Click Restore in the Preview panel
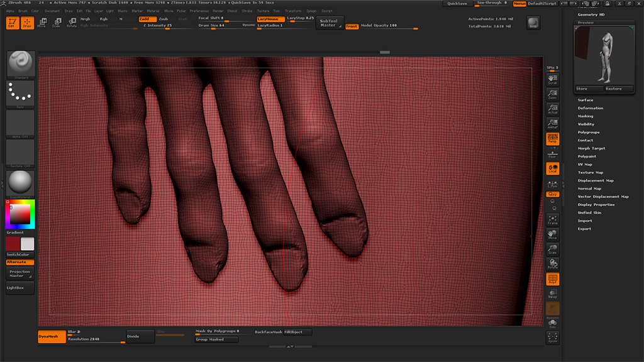 pos(619,89)
